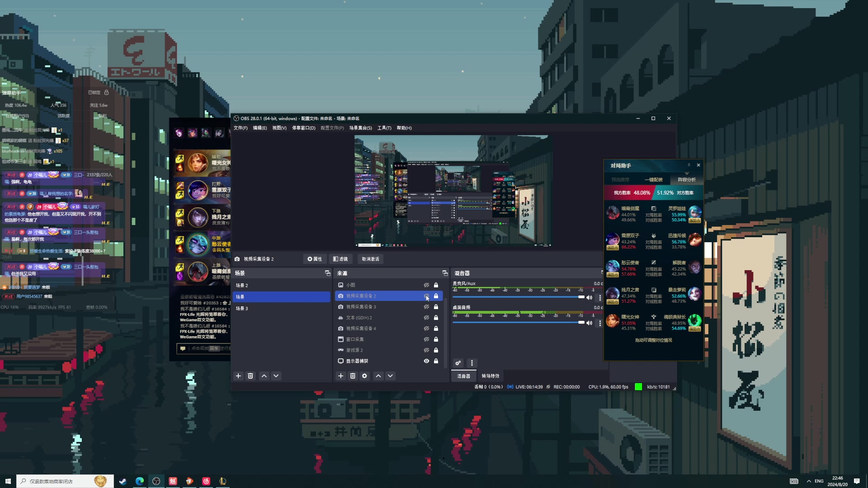
Task: Open the mixer panel three-dot menu
Action: point(472,363)
